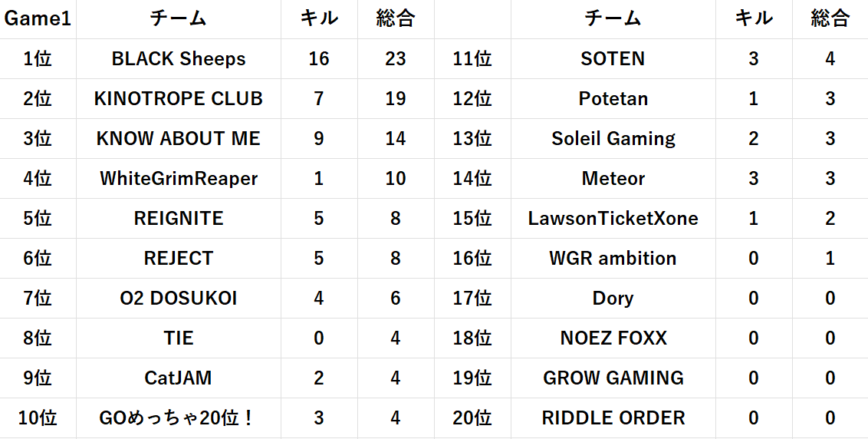Click the total score 23 cell
The width and height of the screenshot is (868, 439).
pos(396,59)
